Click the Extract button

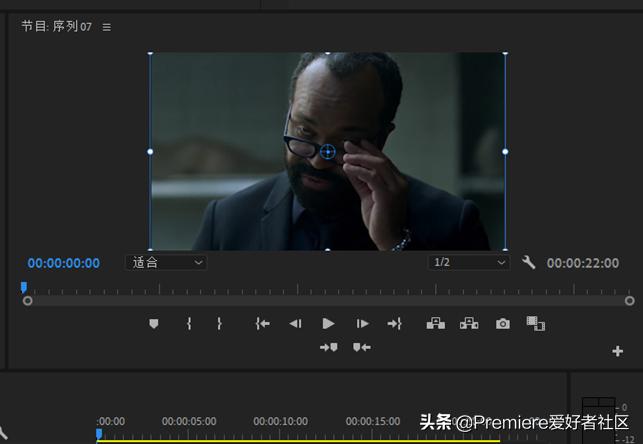469,323
